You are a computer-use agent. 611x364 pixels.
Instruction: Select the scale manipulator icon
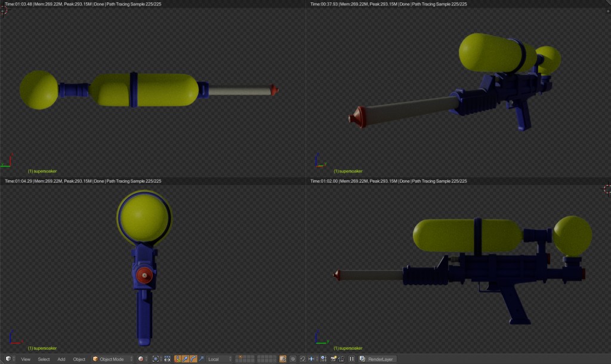tap(200, 359)
